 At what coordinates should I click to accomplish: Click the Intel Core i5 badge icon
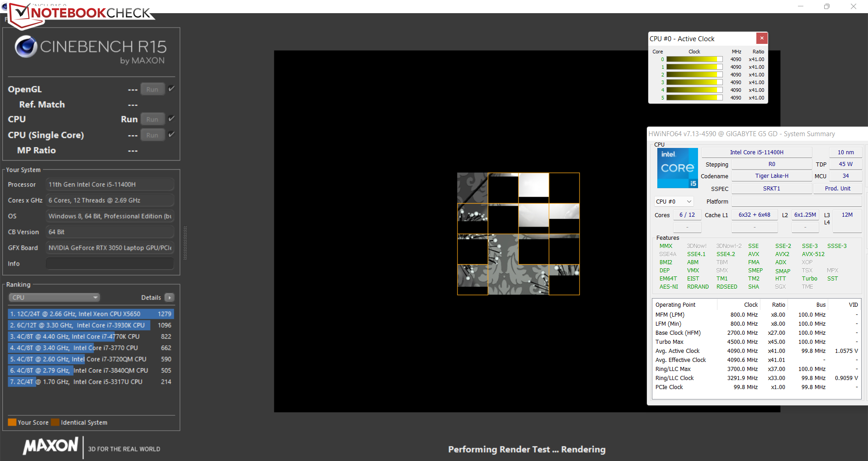(x=677, y=168)
